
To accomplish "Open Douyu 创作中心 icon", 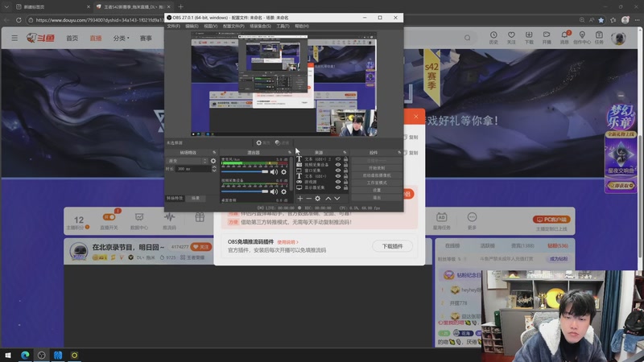I will [582, 38].
